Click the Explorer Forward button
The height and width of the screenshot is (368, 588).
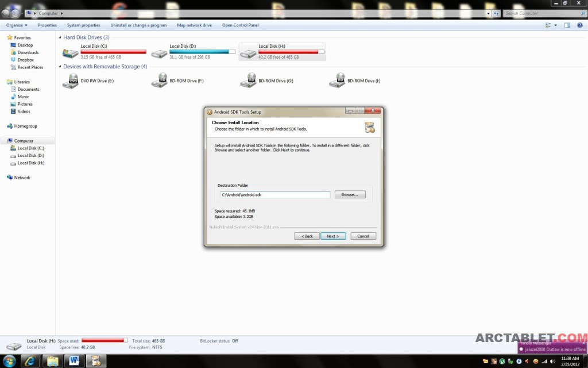click(15, 13)
